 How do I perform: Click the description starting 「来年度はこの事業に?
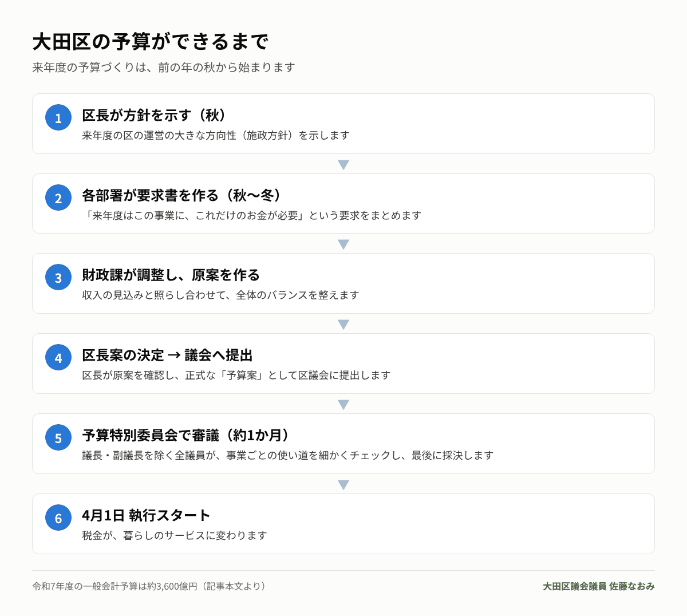252,216
